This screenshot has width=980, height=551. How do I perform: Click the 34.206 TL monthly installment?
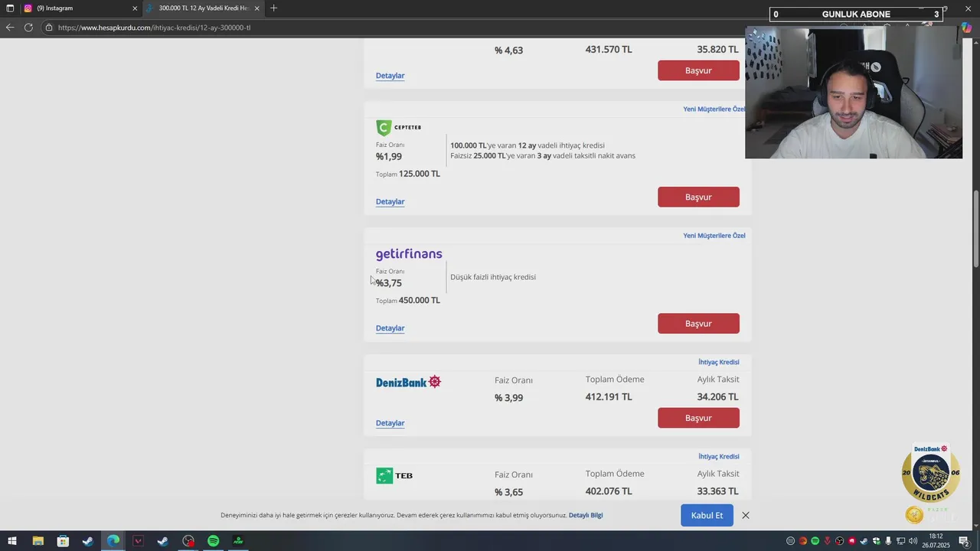(x=717, y=397)
